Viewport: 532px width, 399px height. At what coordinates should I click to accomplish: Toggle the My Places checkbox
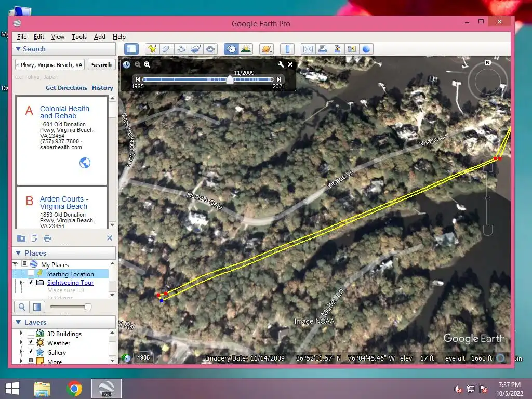[24, 263]
